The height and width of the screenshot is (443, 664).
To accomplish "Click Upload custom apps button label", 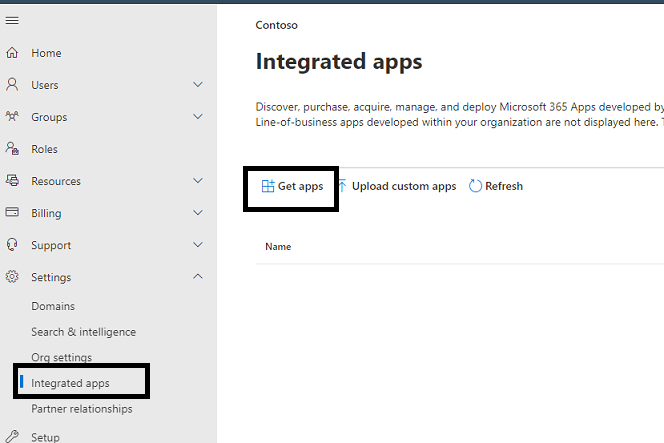I will tap(404, 186).
